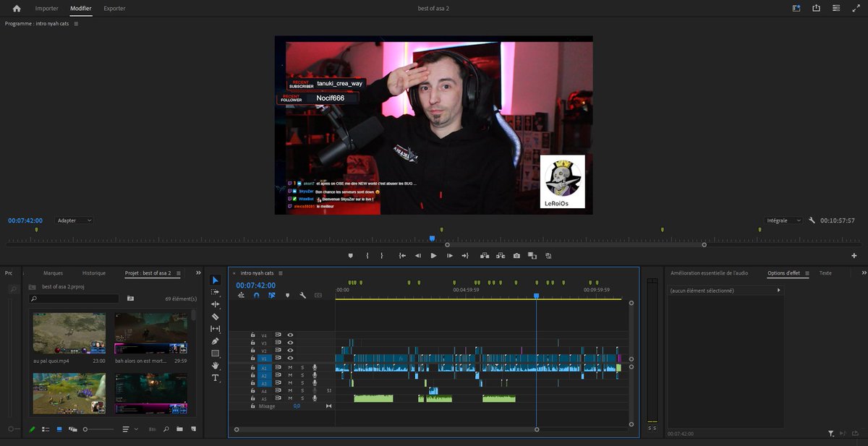Select the Slip tool
Screen dimensions: 868x446
click(x=215, y=329)
